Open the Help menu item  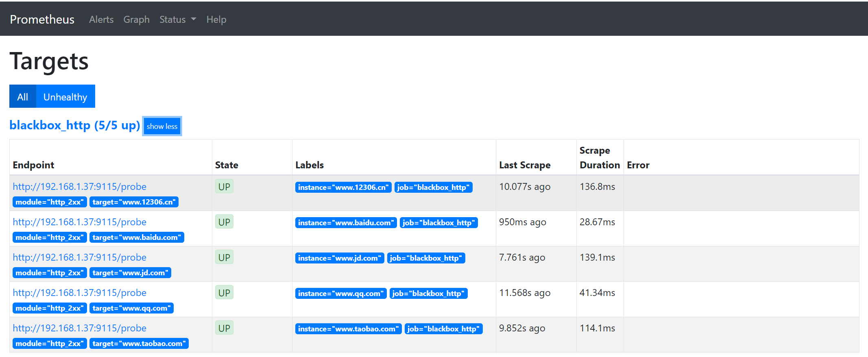[216, 20]
